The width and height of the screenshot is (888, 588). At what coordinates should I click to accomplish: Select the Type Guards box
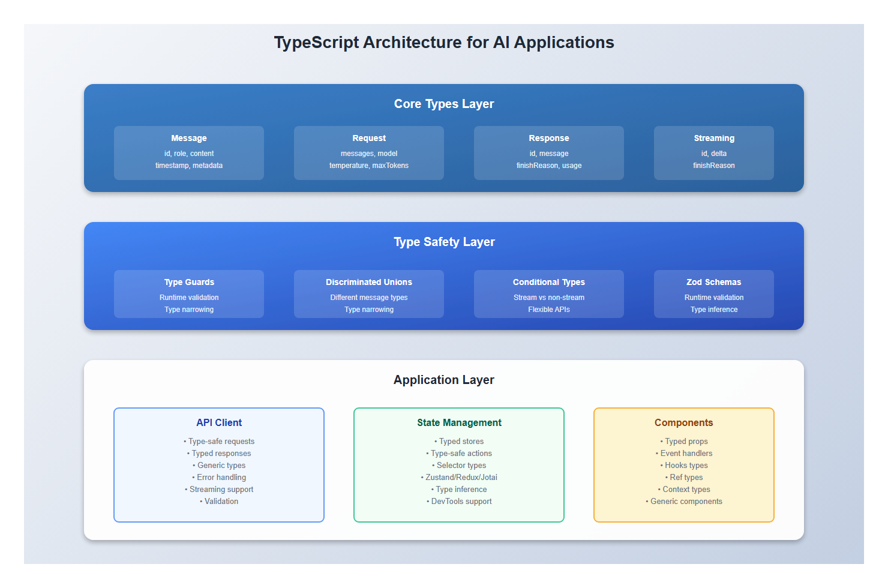click(188, 294)
